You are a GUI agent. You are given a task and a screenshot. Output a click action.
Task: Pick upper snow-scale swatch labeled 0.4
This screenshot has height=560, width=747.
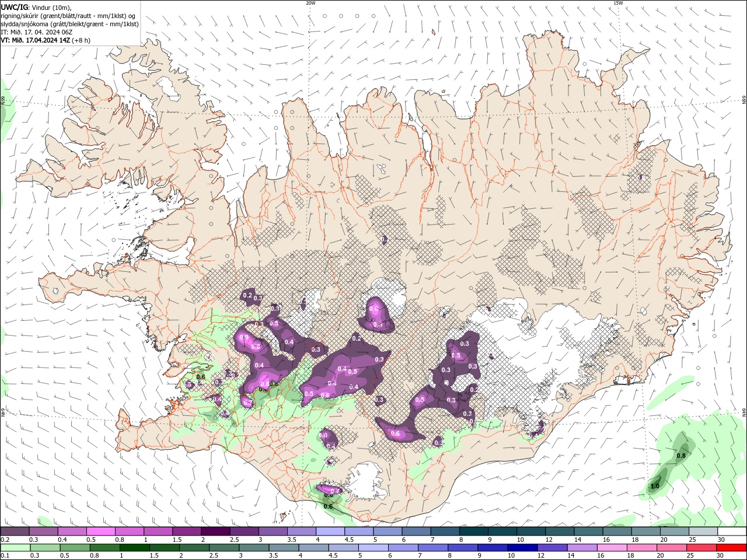[72, 531]
